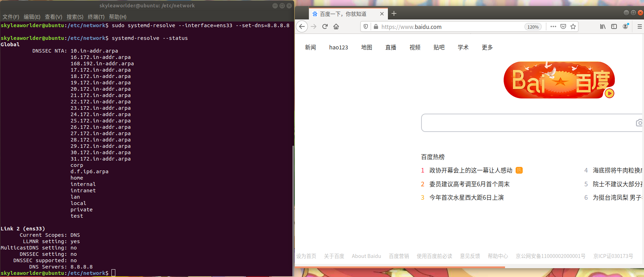Viewport: 644px width, 277px height.
Task: Open hao123 link
Action: pos(339,47)
